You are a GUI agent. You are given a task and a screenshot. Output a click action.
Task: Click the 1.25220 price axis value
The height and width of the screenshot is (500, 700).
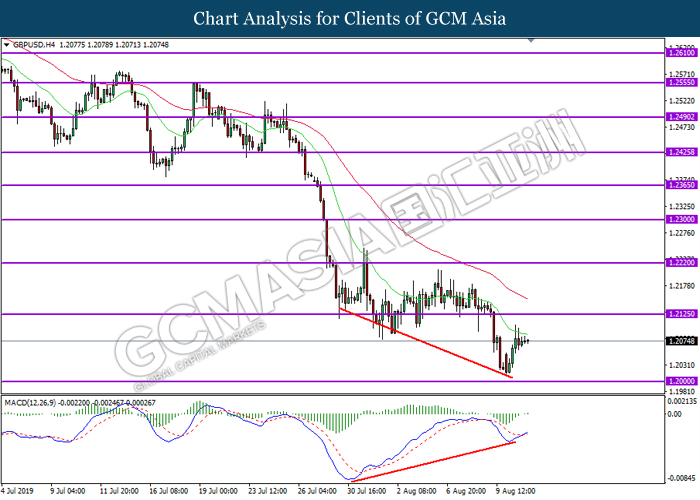(x=681, y=101)
